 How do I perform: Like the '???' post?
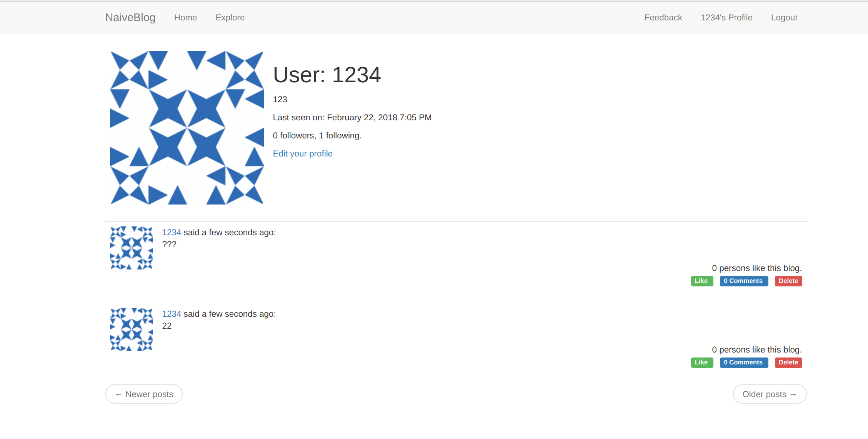[x=701, y=281]
